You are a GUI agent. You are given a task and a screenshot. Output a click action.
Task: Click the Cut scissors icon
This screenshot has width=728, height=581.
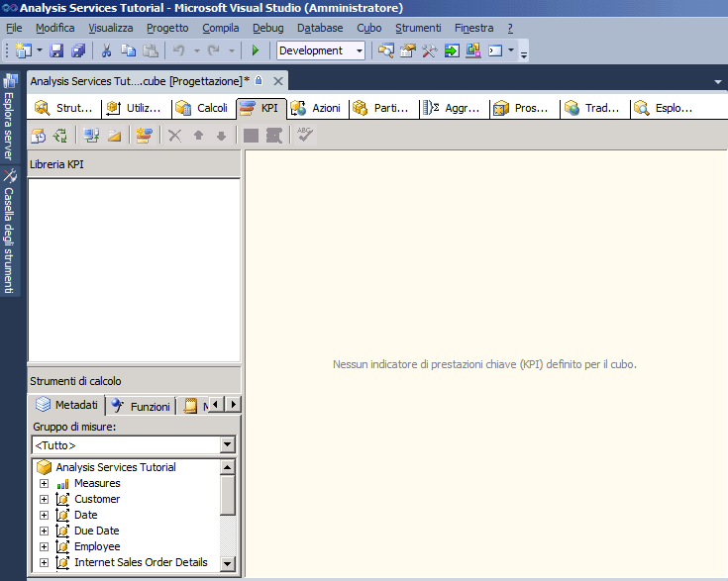(107, 50)
